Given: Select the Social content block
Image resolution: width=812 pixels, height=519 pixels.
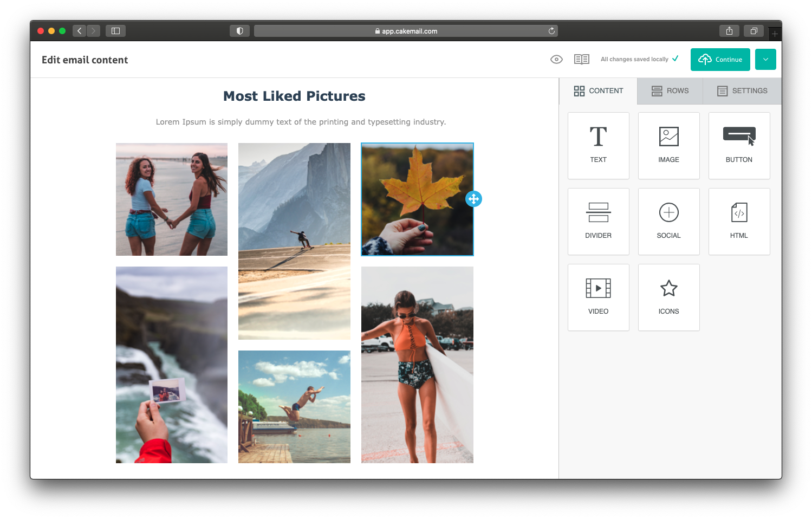Looking at the screenshot, I should tap(668, 221).
